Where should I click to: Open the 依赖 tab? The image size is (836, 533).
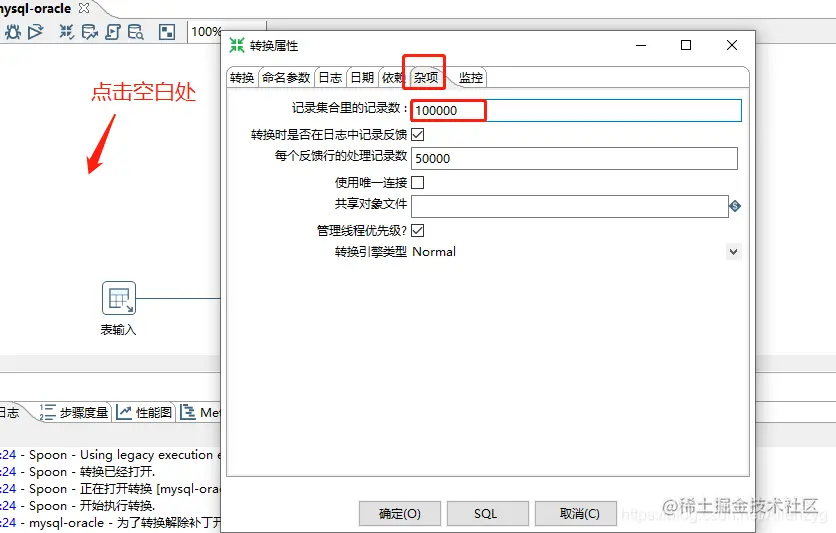point(393,78)
